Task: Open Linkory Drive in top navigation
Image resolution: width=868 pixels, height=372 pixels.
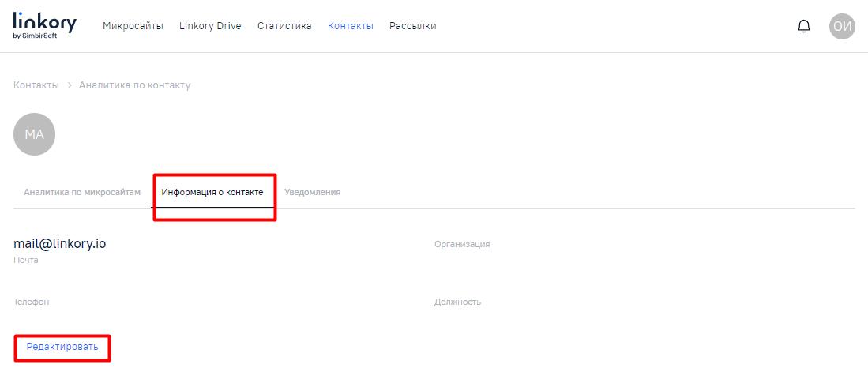Action: pyautogui.click(x=210, y=26)
